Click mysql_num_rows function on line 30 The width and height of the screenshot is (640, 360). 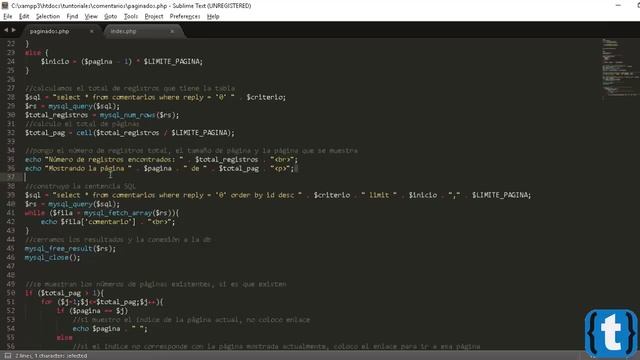coord(127,115)
